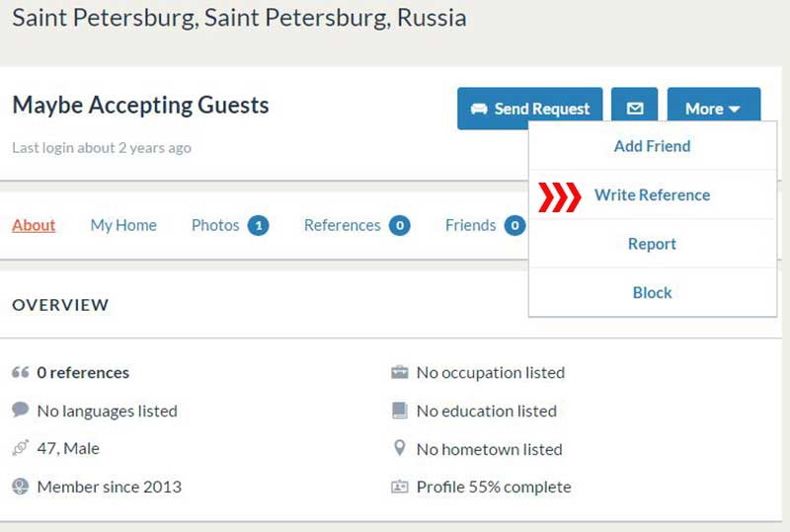Choose Write Reference in the More menu
The height and width of the screenshot is (532, 790).
click(x=653, y=195)
